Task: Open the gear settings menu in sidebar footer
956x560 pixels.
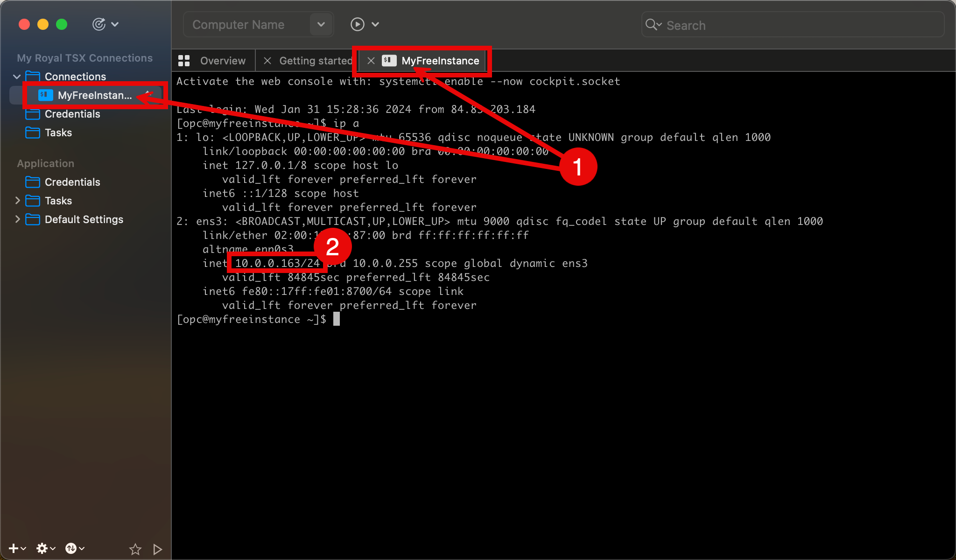Action: point(42,548)
